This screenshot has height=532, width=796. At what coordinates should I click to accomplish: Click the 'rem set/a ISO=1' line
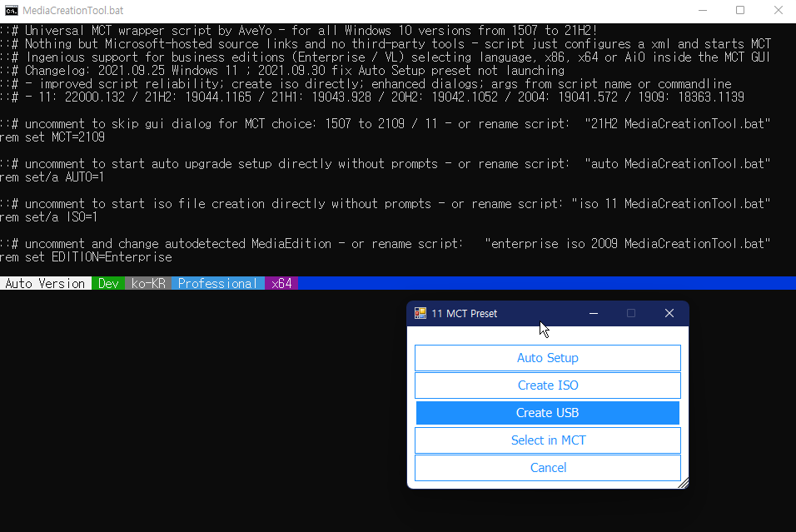coord(49,217)
